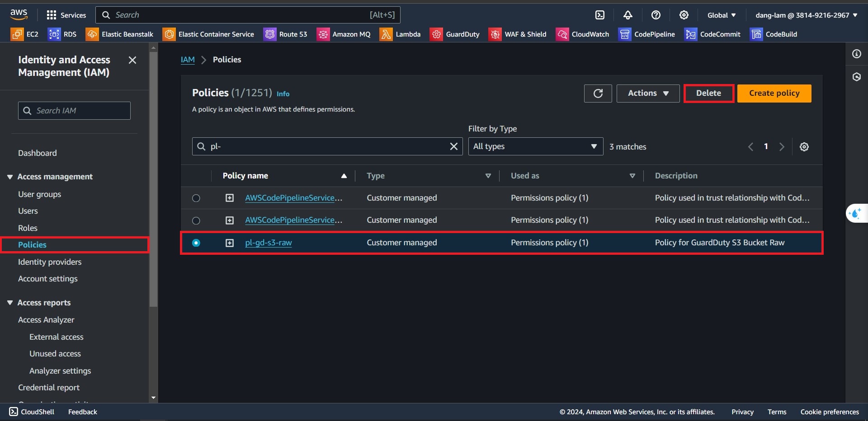Click the Create policy button
Viewport: 868px width, 421px height.
774,94
